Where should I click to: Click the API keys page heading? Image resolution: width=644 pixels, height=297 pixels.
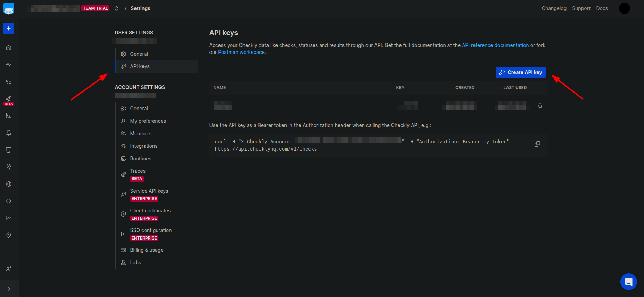(x=224, y=33)
